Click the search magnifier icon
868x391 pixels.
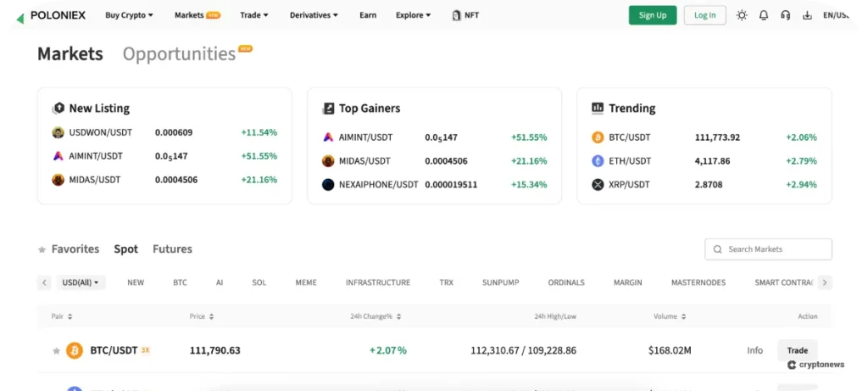[x=717, y=249]
